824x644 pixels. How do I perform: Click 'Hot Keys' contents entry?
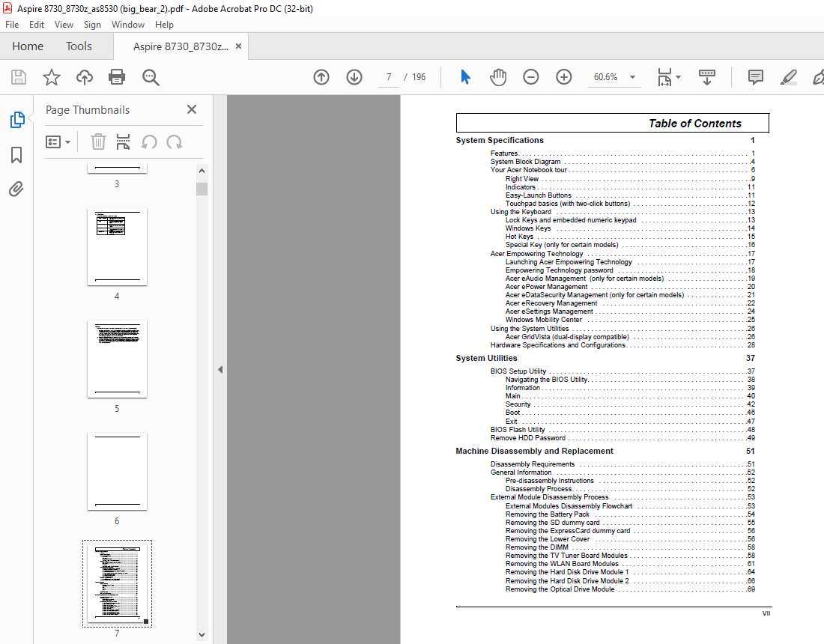tap(519, 237)
